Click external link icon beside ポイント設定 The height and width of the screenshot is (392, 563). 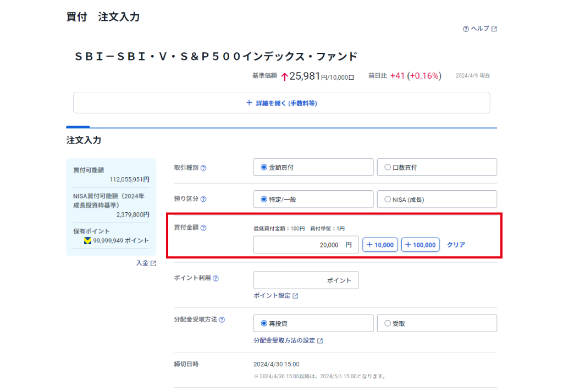tap(295, 296)
